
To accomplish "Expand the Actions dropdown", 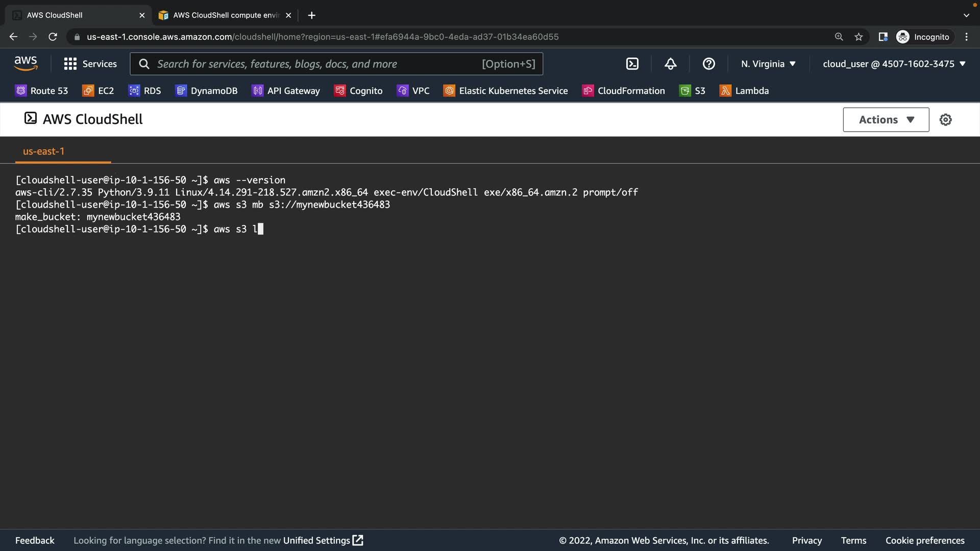I will coord(886,119).
